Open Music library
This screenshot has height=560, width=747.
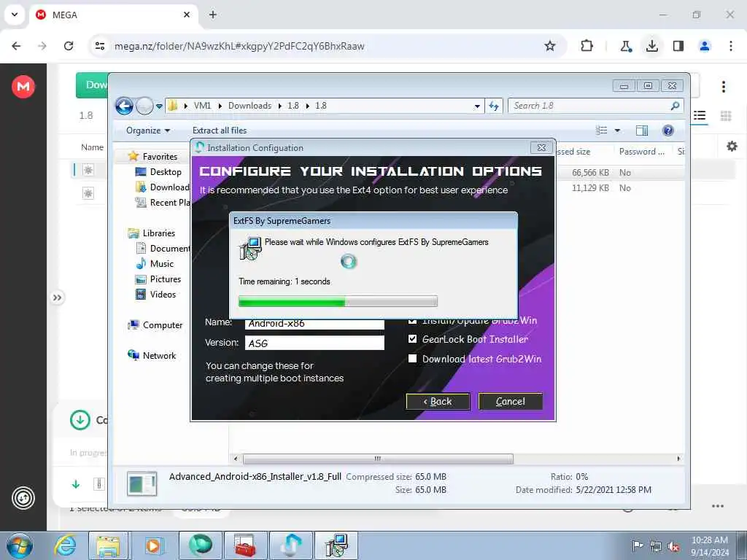[x=155, y=264]
